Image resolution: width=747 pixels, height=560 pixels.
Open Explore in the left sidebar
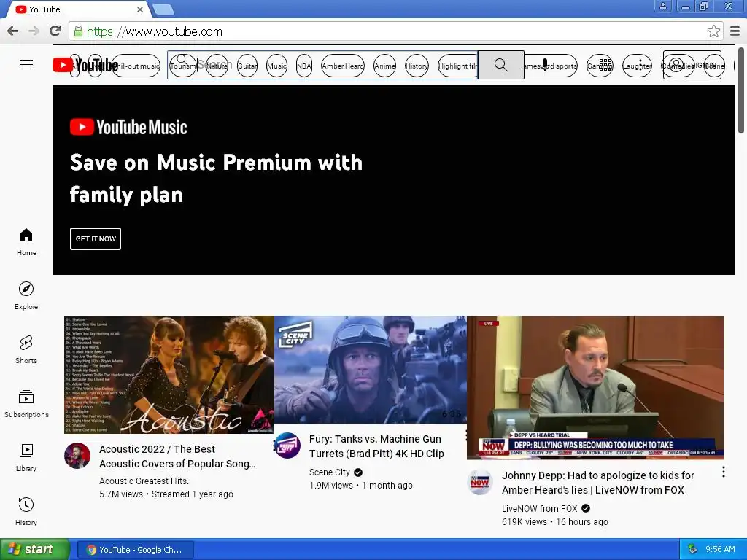26,296
